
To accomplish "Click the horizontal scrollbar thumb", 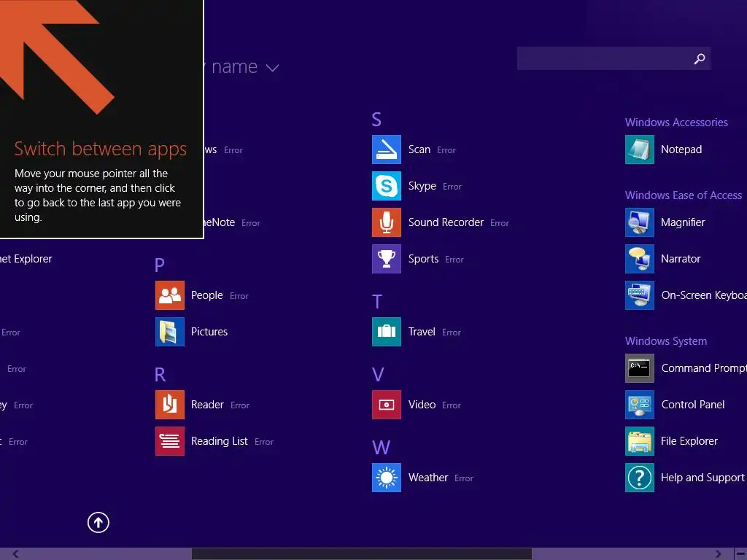I will click(x=362, y=554).
